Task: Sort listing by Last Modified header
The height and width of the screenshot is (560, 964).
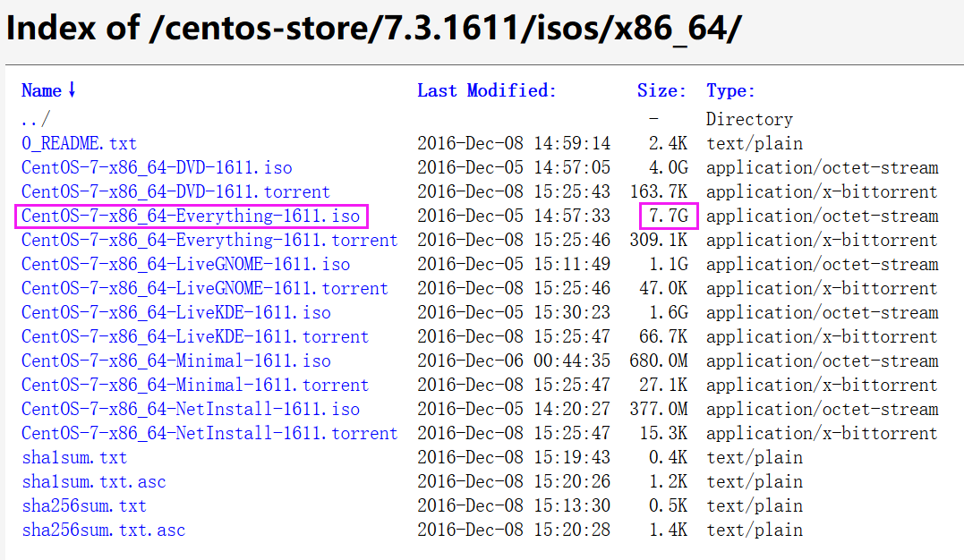Action: (486, 90)
